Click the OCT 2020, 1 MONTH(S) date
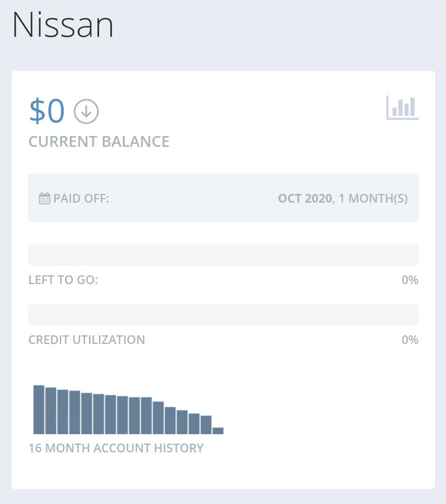The image size is (446, 504). (x=343, y=198)
